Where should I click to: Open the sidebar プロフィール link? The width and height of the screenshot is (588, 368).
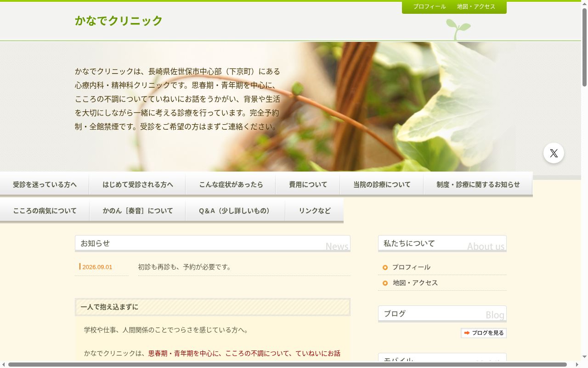[411, 267]
